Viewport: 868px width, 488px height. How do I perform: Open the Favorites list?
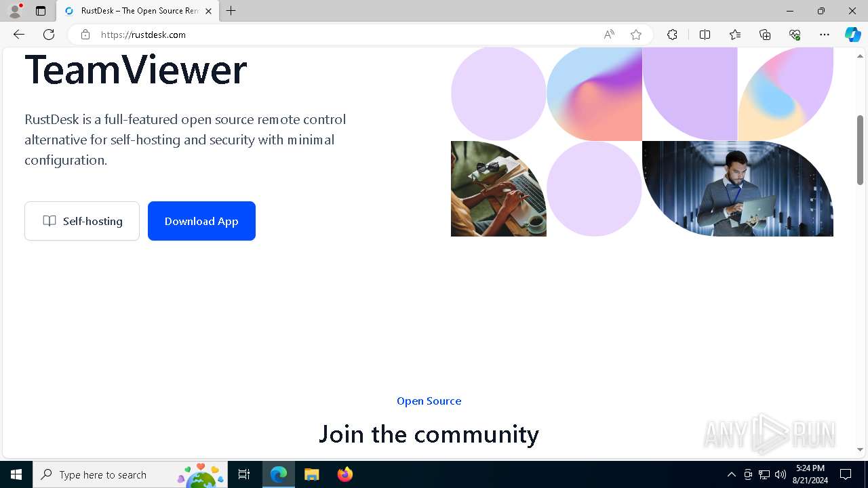click(x=735, y=35)
